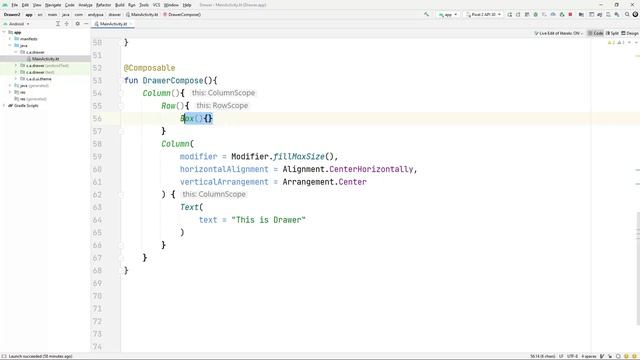
Task: Open project panel settings gear
Action: [x=77, y=24]
